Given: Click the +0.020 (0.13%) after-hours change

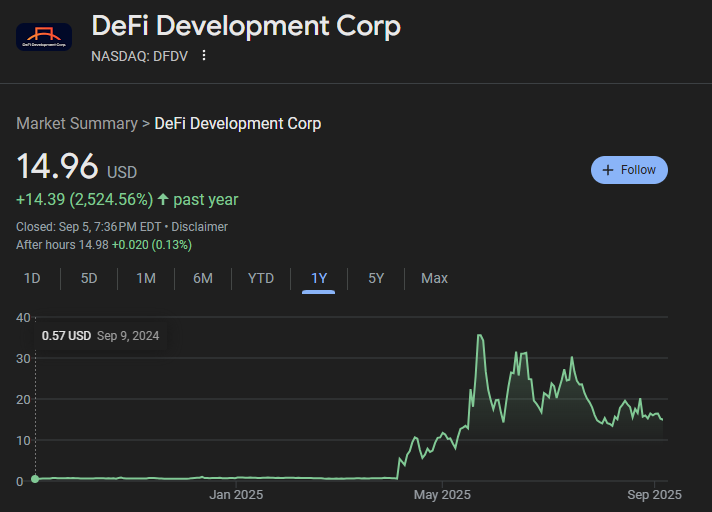Looking at the screenshot, I should (x=152, y=245).
